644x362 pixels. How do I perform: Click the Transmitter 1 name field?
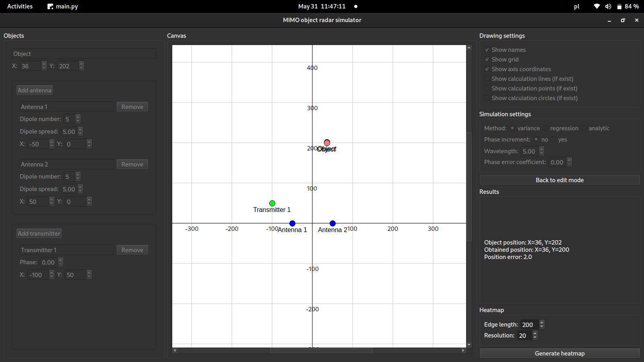(66, 250)
